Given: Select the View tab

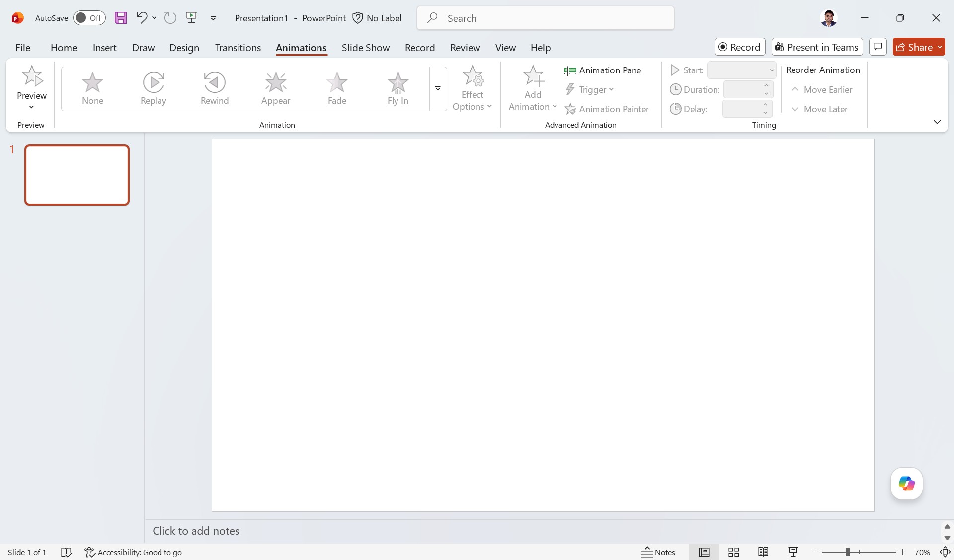Looking at the screenshot, I should pos(505,48).
